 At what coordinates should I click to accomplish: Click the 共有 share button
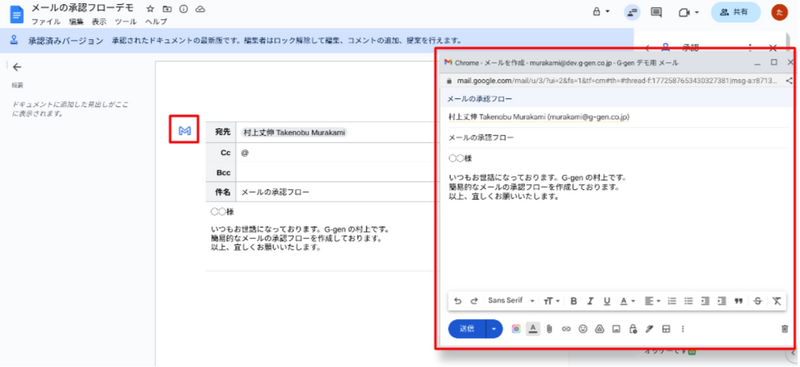(735, 12)
